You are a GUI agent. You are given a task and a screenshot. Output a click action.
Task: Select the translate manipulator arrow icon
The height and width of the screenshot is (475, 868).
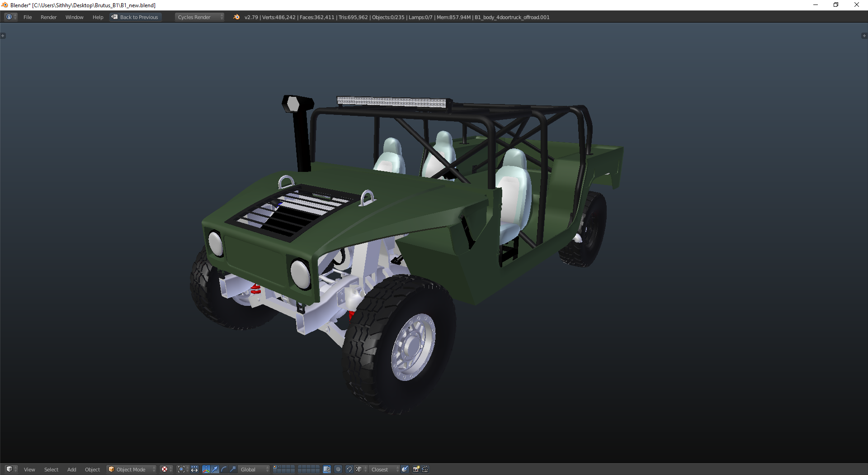click(215, 469)
